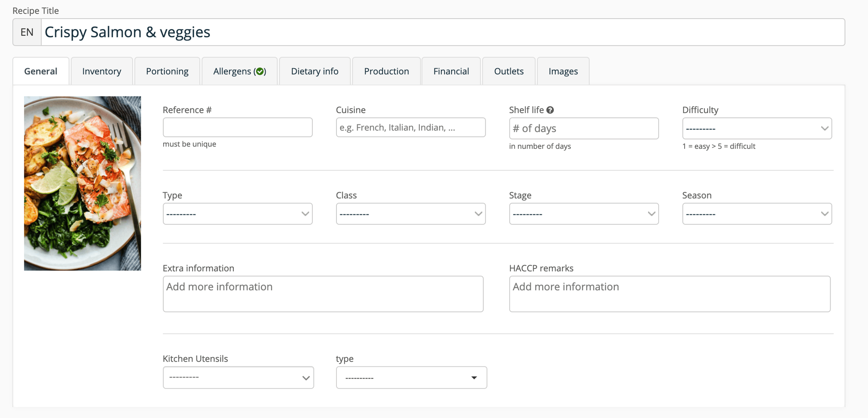This screenshot has width=868, height=418.
Task: Click the salmon dish recipe thumbnail
Action: click(82, 183)
